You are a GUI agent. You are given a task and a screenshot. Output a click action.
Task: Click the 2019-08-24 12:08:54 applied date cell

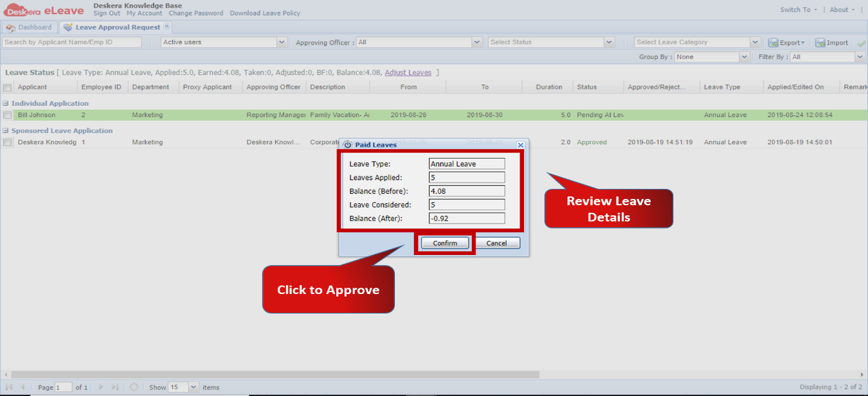pos(800,115)
